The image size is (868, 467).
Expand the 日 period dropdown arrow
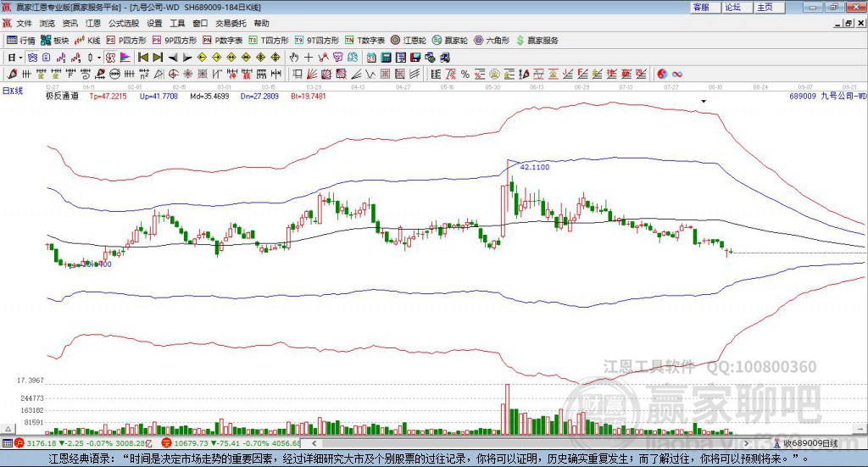pos(20,58)
